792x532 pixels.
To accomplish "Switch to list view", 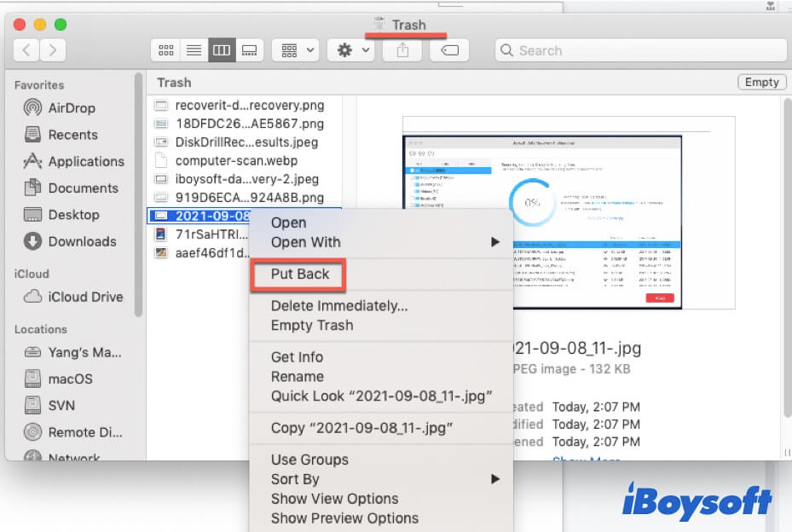I will 194,50.
